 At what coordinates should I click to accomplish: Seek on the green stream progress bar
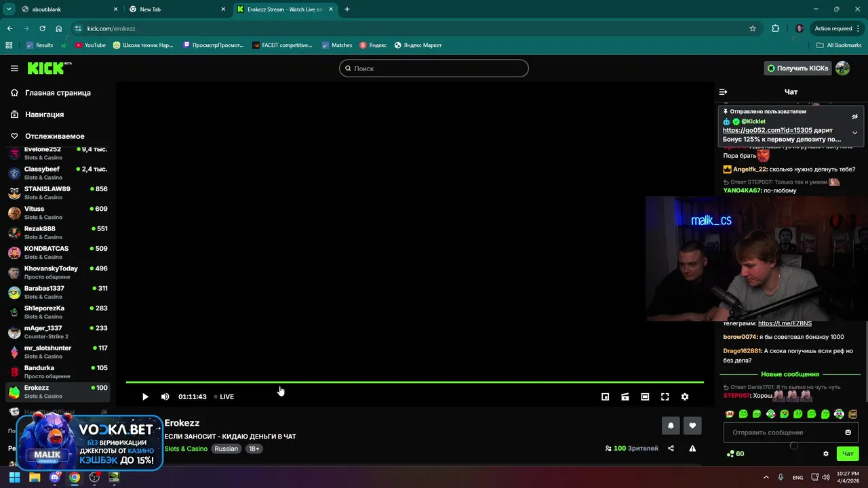(x=414, y=382)
